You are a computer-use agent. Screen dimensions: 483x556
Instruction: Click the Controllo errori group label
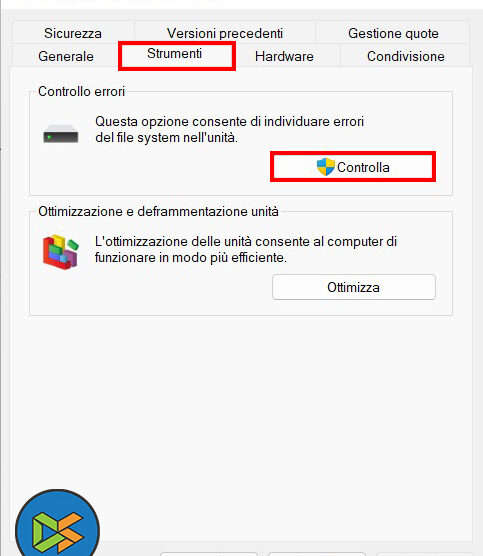[x=82, y=91]
